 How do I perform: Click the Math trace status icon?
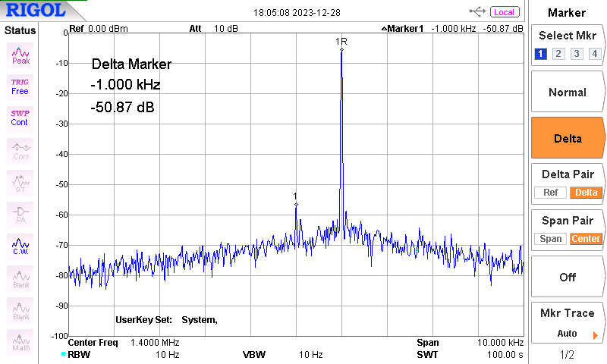point(20,342)
